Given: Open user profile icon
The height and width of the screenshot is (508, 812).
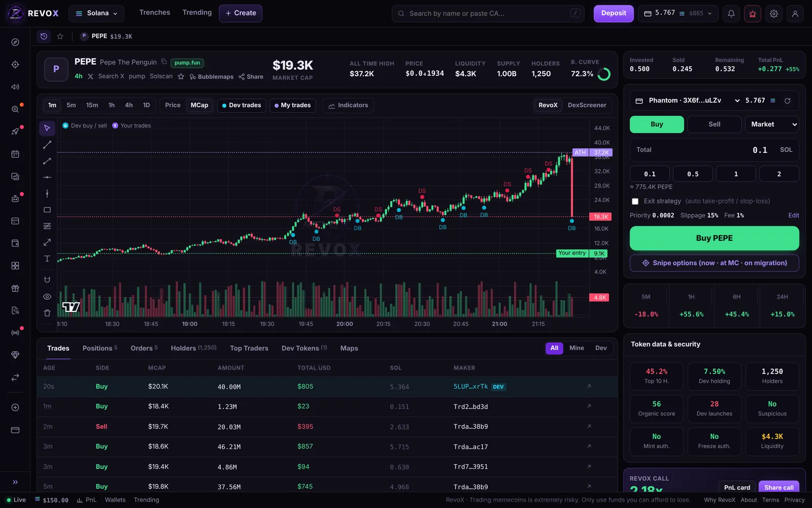Looking at the screenshot, I should click(x=795, y=14).
